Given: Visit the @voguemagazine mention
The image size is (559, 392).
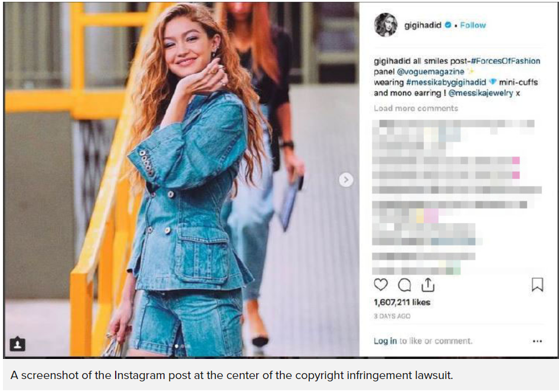Looking at the screenshot, I should tap(430, 71).
